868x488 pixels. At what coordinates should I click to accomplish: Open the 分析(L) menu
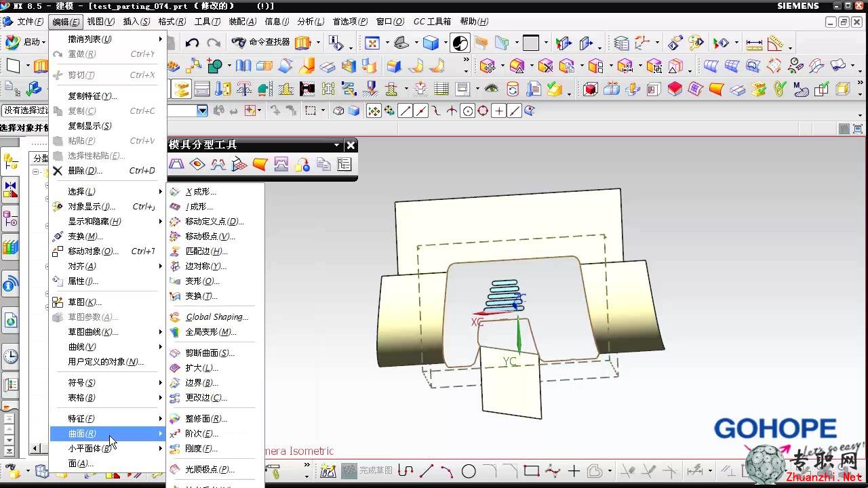(x=311, y=22)
